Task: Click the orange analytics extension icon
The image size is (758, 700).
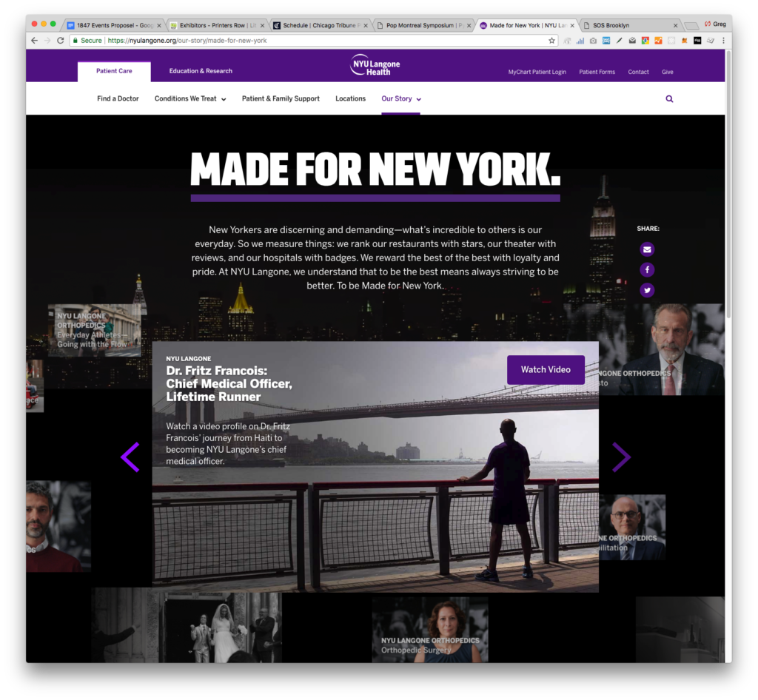Action: (658, 41)
